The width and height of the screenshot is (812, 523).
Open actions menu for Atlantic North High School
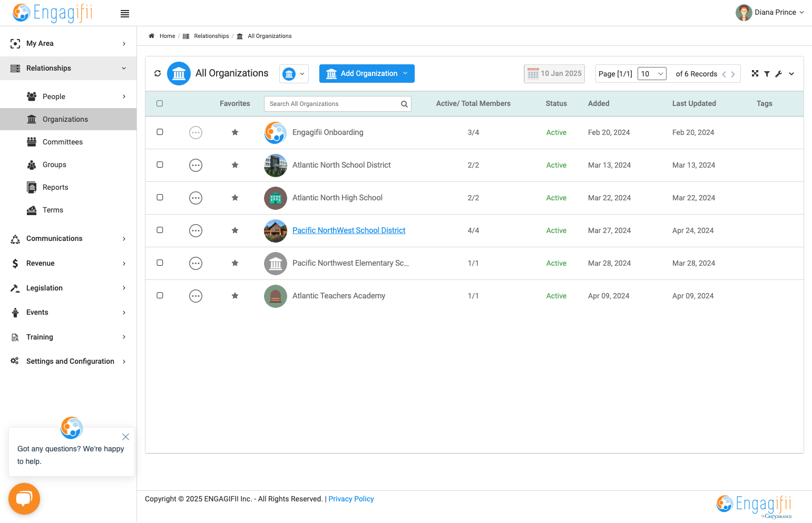click(195, 198)
